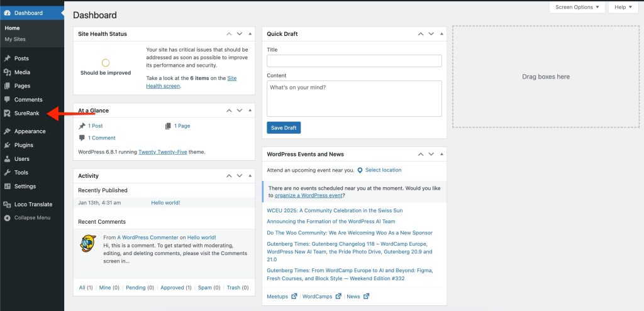Screen dimensions: 644x311
Task: Click the Media icon in the sidebar
Action: click(x=7, y=72)
